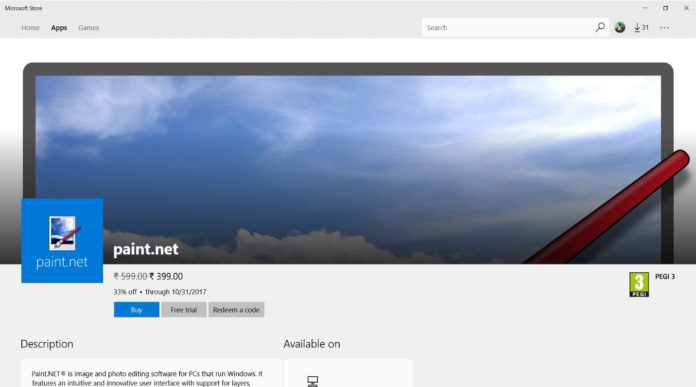Click the PEGI 3 text label
696x387 pixels.
[665, 276]
